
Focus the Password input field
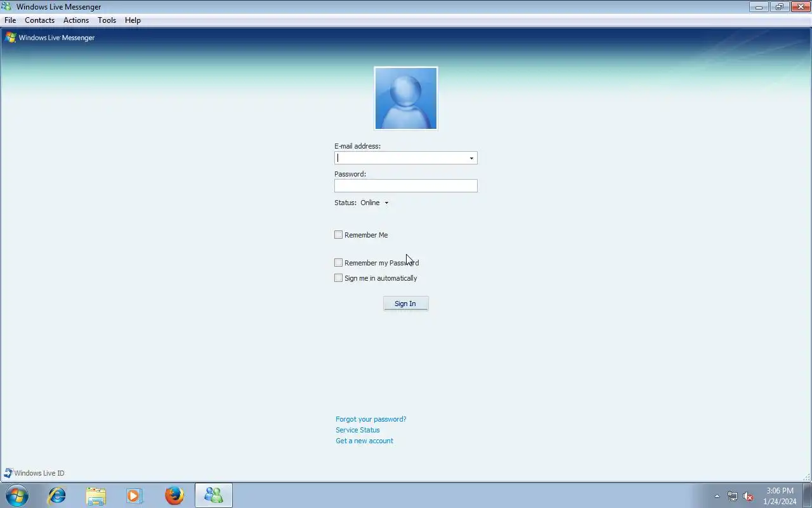406,186
